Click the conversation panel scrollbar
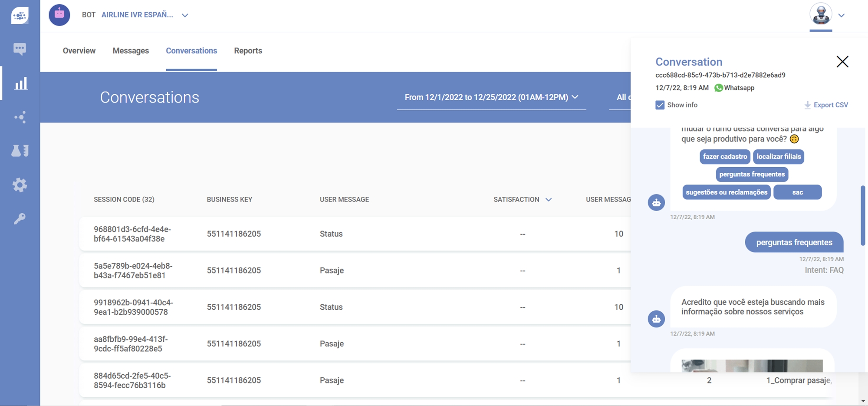Viewport: 868px width, 406px height. tap(863, 215)
